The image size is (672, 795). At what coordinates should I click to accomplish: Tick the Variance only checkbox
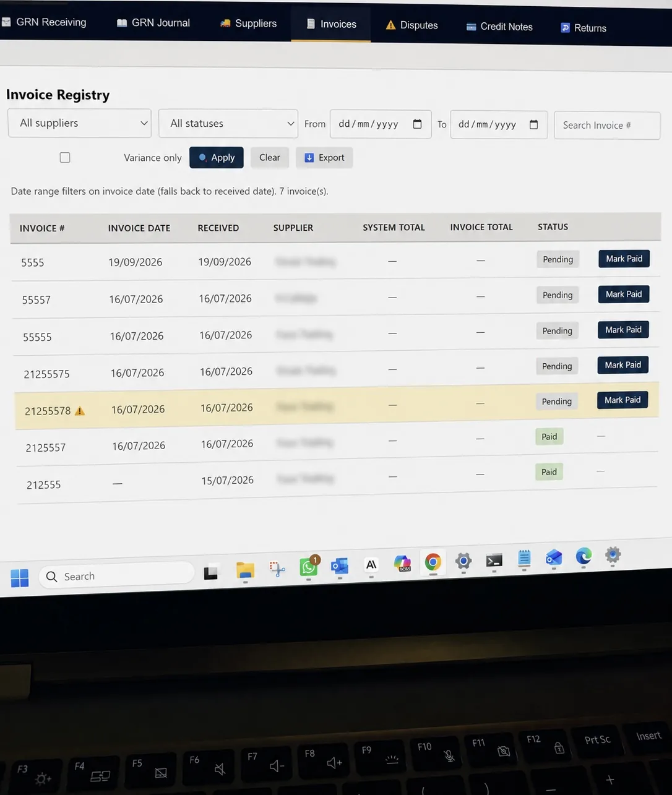click(65, 158)
